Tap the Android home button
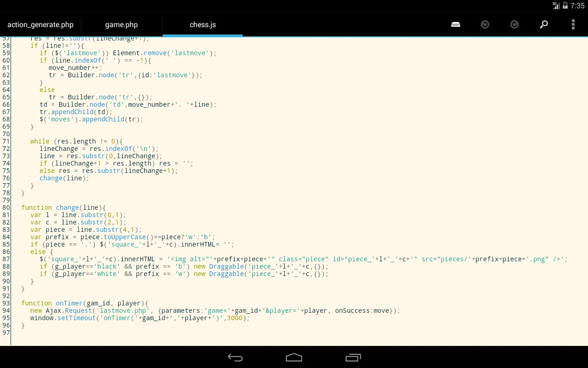Screen dimensions: 588x368 coord(294,357)
